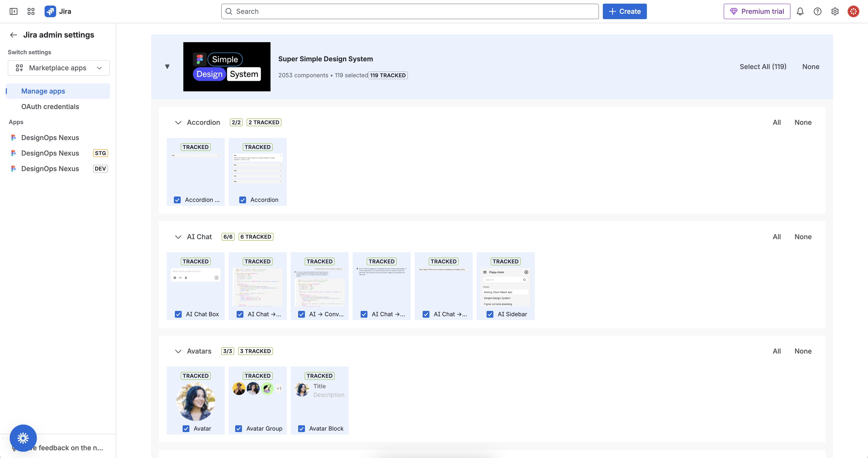868x458 pixels.
Task: Open the app switcher grid icon
Action: [x=31, y=11]
